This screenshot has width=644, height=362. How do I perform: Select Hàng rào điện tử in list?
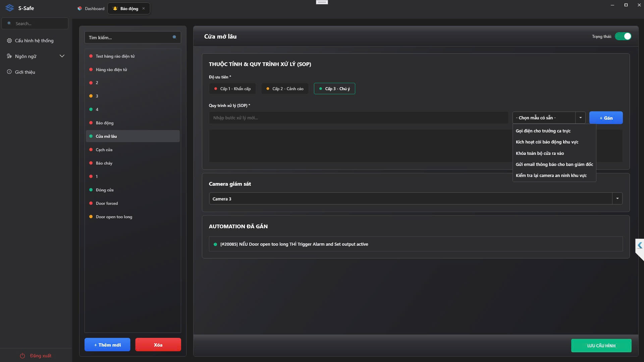click(133, 69)
